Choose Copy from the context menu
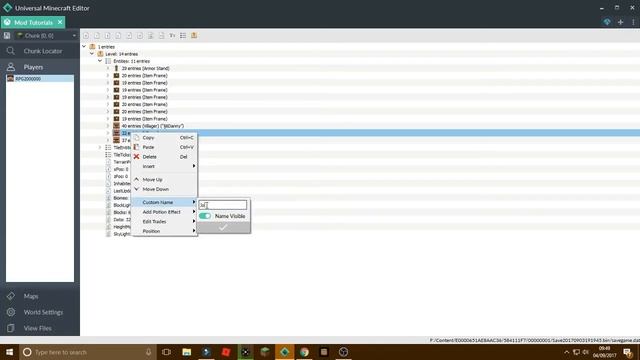Viewport: 640px width, 360px height. click(x=164, y=138)
